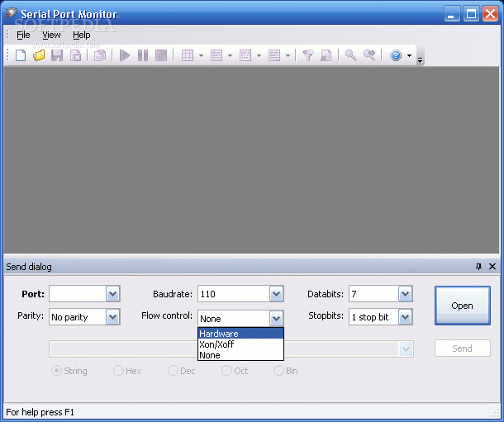Viewport: 504px width, 422px height.
Task: Expand the fourth view icon dropdown arrow
Action: coord(288,55)
